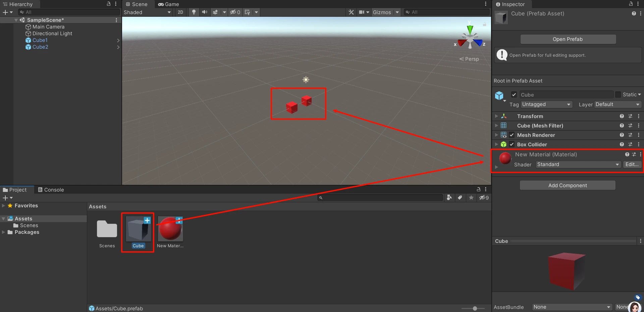
Task: Open the component tools icon in Scene toolbar
Action: point(351,12)
